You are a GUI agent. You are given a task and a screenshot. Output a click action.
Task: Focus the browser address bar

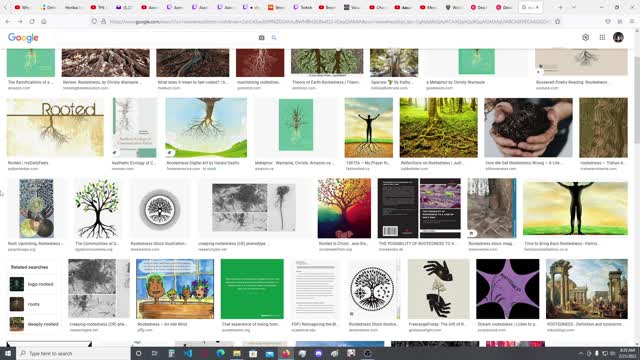[327, 21]
